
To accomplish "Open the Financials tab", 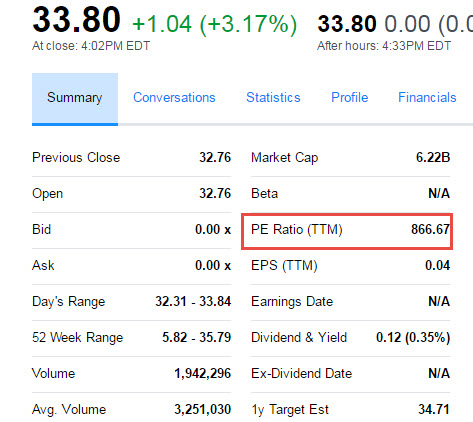I will (427, 97).
